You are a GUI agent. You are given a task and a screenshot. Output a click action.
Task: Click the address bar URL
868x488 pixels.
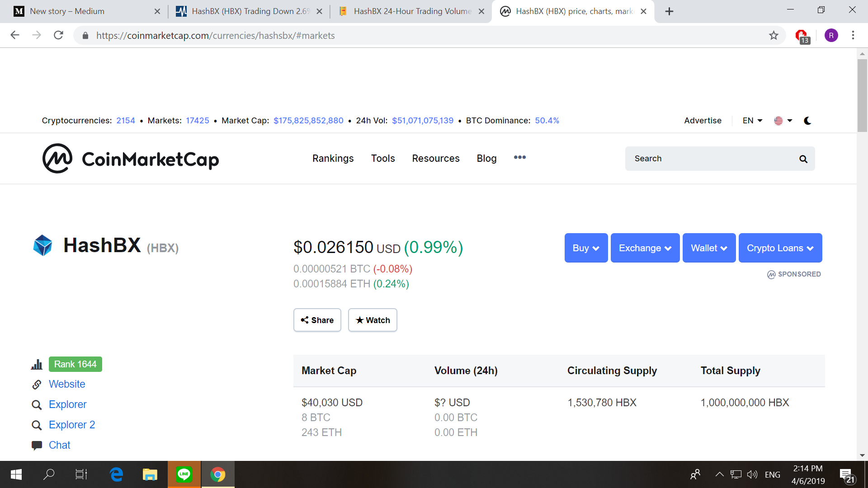click(x=215, y=35)
